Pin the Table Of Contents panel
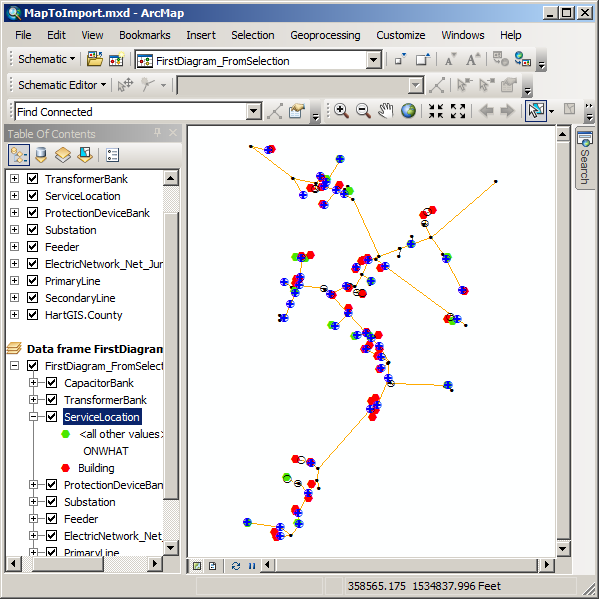This screenshot has height=599, width=599. (x=157, y=133)
